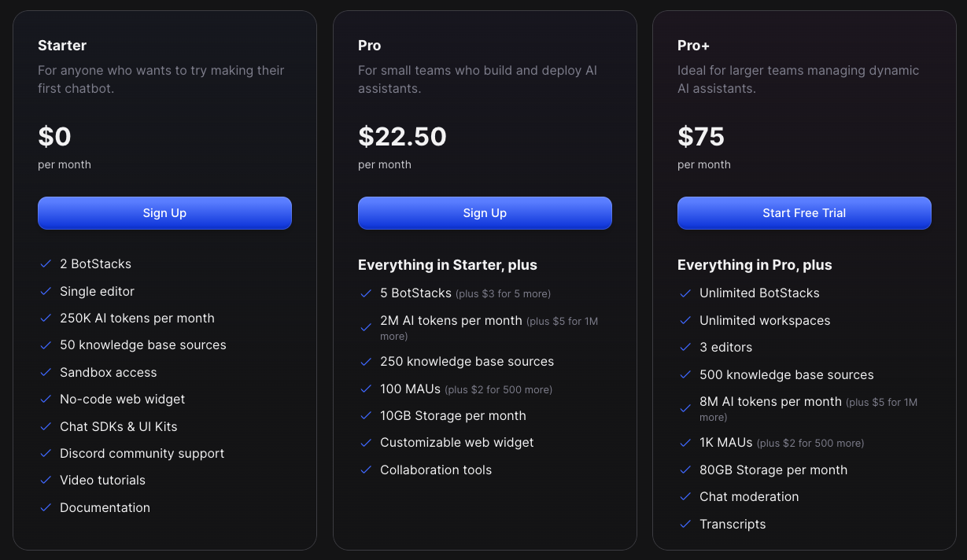Click the checkmark next to Unlimited workspaces
This screenshot has width=967, height=560.
point(685,321)
